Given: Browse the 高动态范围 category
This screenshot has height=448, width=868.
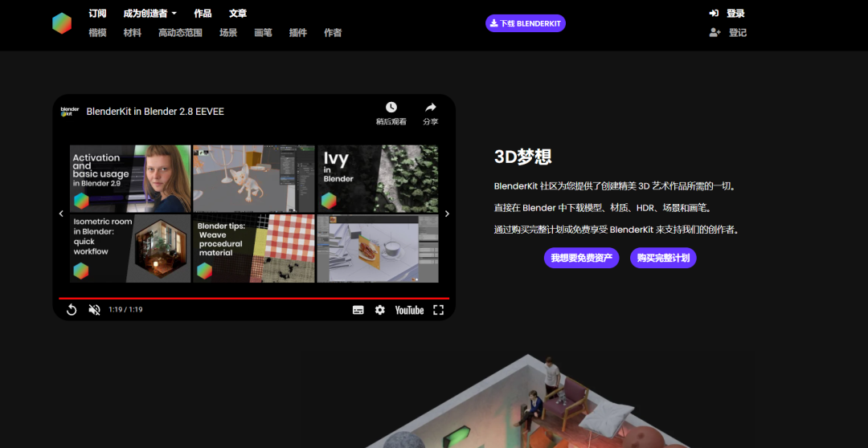Looking at the screenshot, I should (x=181, y=33).
